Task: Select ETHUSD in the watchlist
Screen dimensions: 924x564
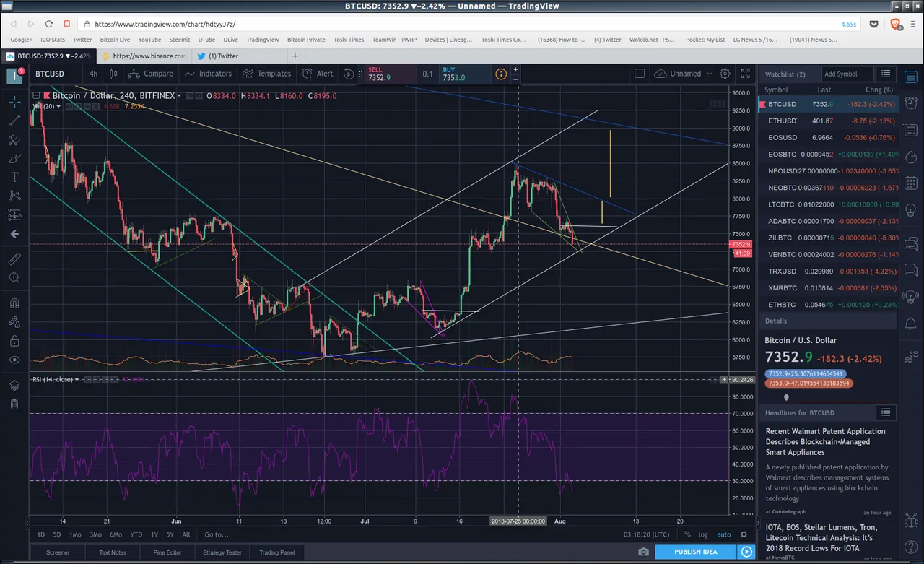Action: pyautogui.click(x=829, y=121)
